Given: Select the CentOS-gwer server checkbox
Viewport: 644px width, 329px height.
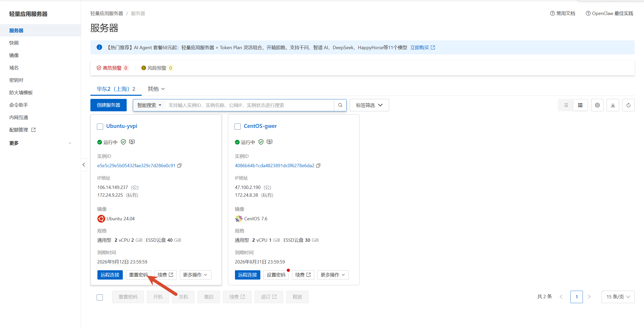Looking at the screenshot, I should click(238, 126).
